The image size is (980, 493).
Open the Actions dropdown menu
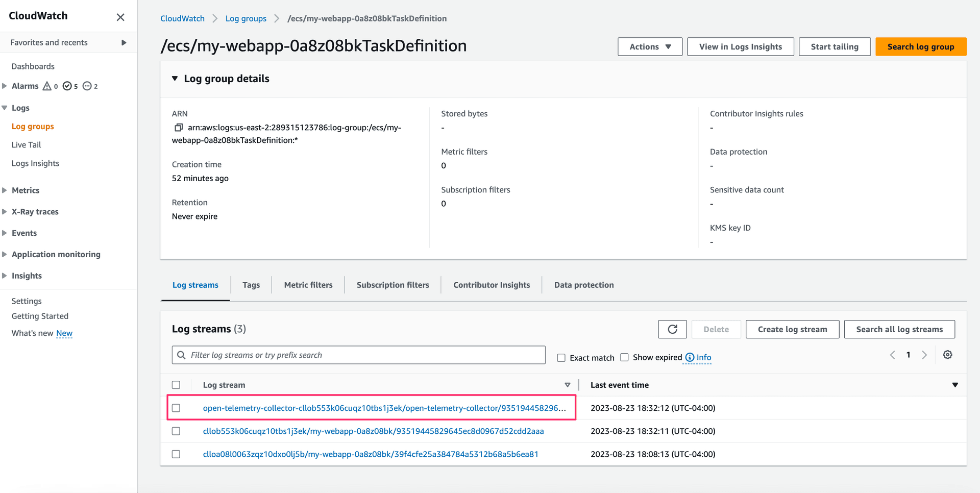coord(650,46)
